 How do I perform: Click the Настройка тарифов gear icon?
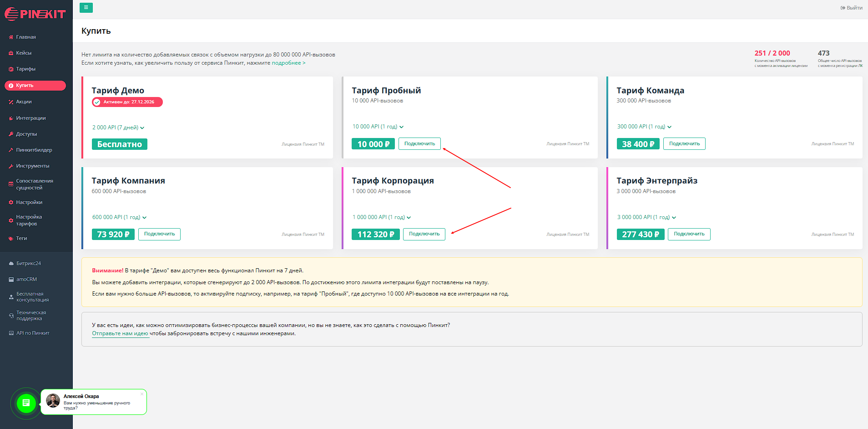pos(11,220)
